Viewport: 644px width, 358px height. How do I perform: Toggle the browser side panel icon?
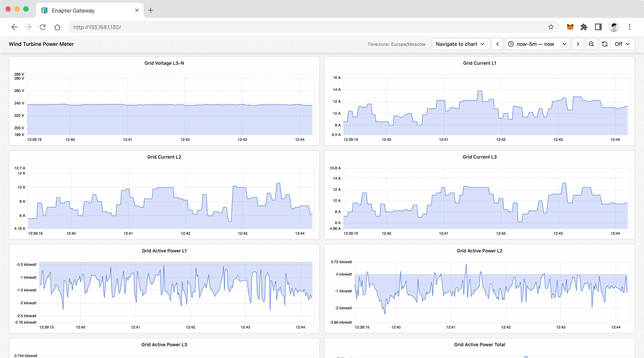598,27
